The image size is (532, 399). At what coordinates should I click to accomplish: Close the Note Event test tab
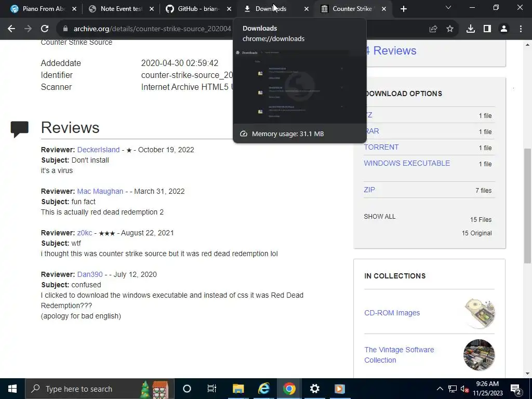pyautogui.click(x=152, y=9)
